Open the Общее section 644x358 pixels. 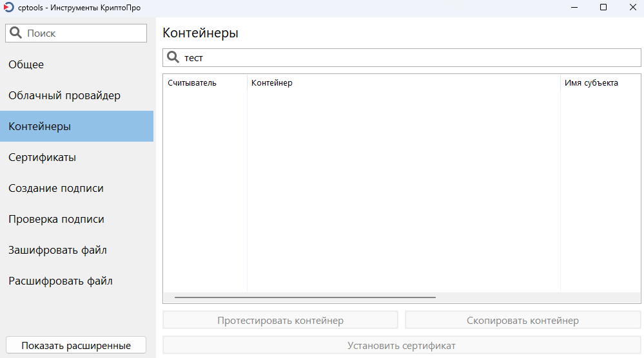77,64
